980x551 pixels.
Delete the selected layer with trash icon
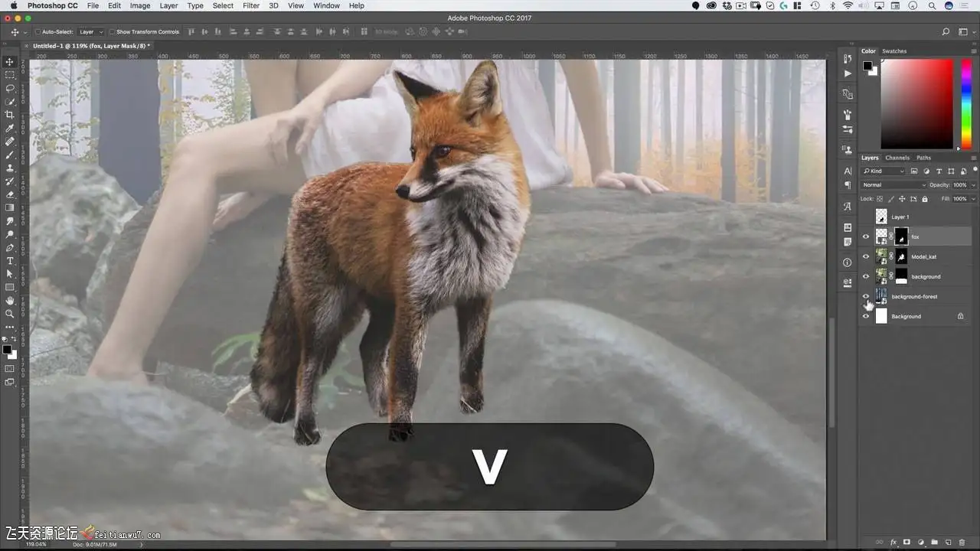click(962, 542)
